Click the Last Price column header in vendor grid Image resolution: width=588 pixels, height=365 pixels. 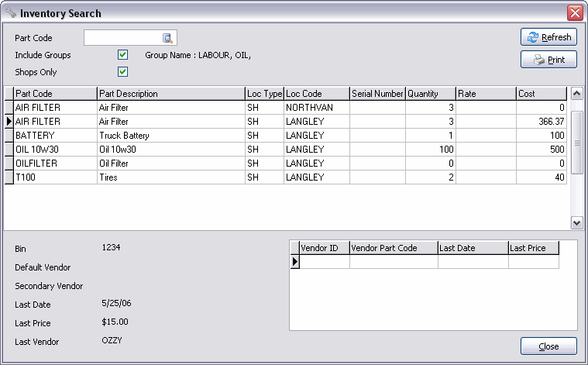pyautogui.click(x=533, y=248)
